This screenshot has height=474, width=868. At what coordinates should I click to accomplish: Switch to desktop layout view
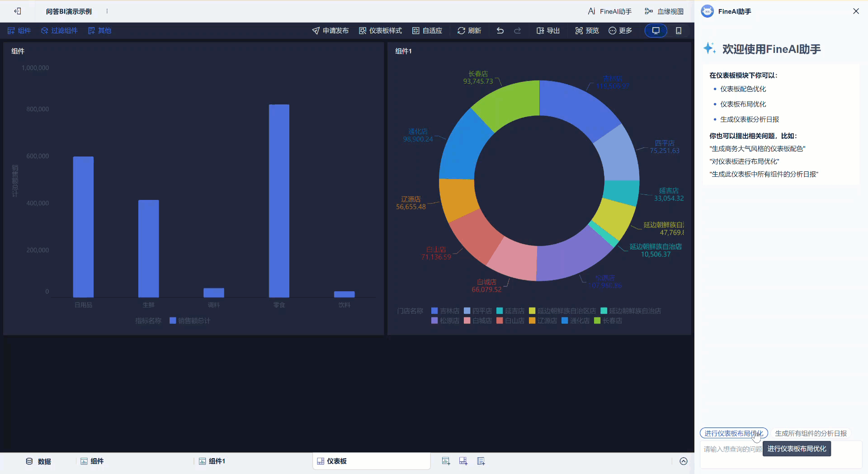point(656,31)
